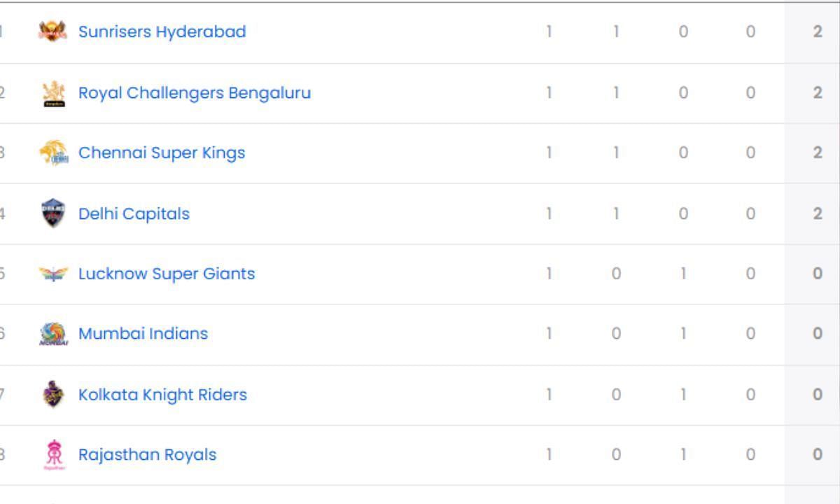Viewport: 840px width, 504px height.
Task: Open Lucknow Super Giants team link
Action: [167, 274]
